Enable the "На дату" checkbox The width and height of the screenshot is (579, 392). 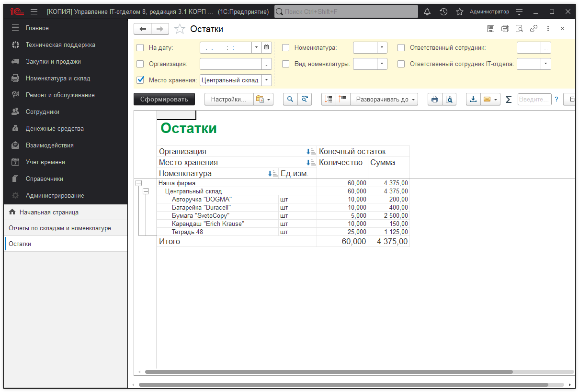pos(140,48)
